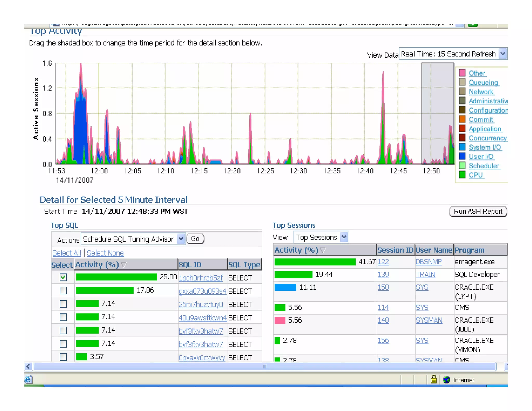532x411 pixels.
Task: Open session ID 139 link
Action: coord(383,274)
